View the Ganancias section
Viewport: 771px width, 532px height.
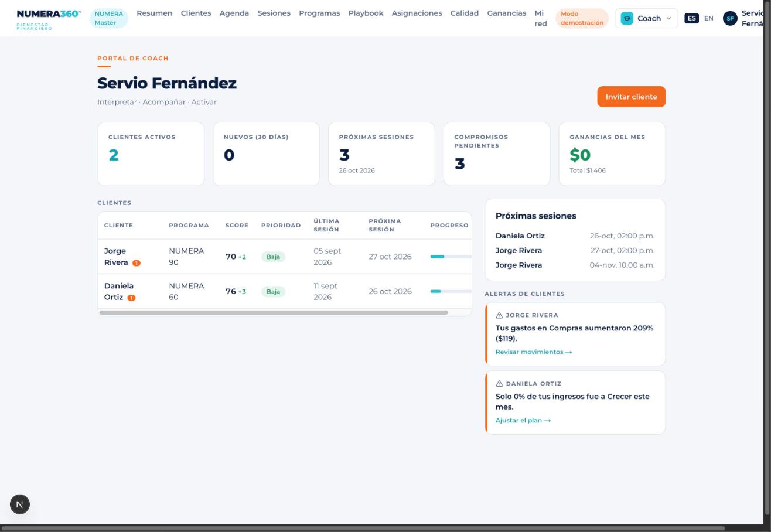[506, 13]
